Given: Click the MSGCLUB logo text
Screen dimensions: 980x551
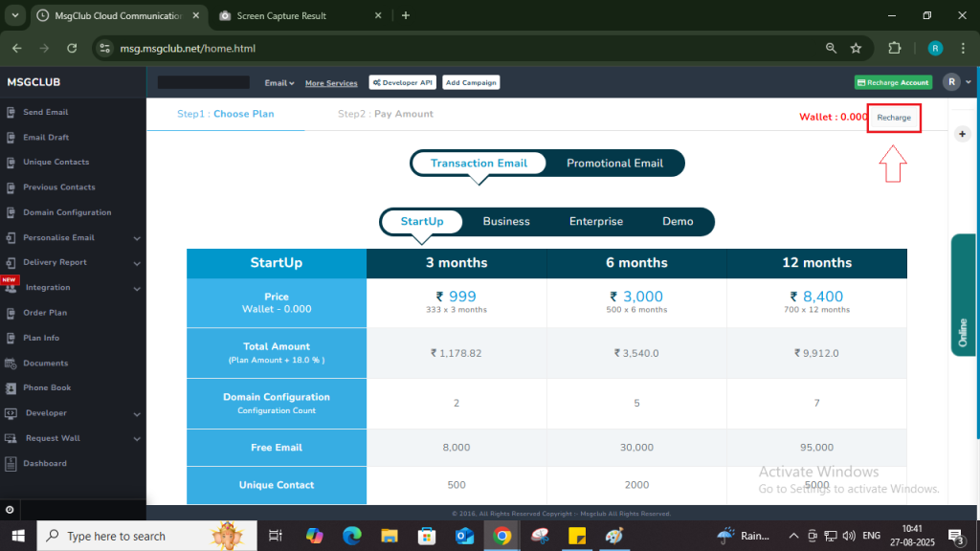Looking at the screenshot, I should click(33, 82).
